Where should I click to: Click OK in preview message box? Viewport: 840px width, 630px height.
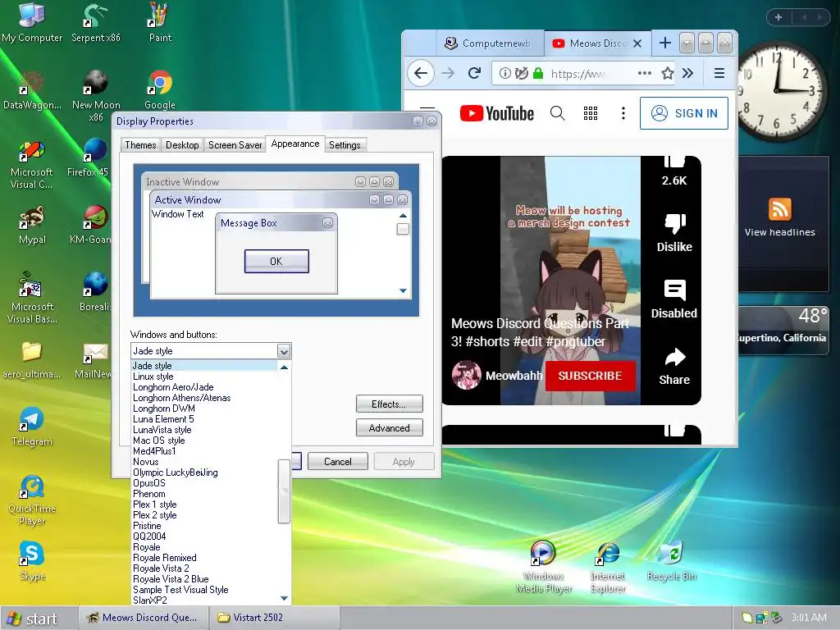(x=276, y=261)
